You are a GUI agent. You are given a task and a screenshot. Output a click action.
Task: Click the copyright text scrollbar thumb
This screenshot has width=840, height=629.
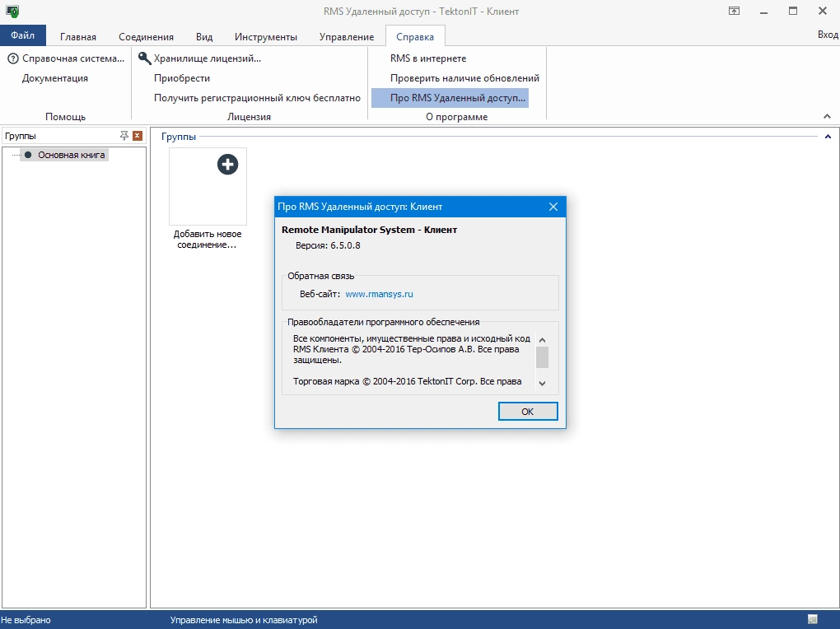542,356
